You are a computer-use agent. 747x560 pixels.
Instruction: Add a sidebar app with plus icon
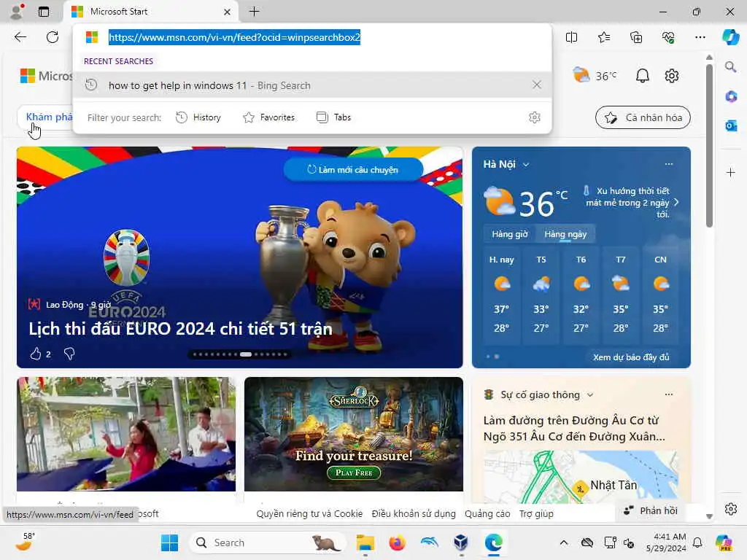click(x=730, y=172)
